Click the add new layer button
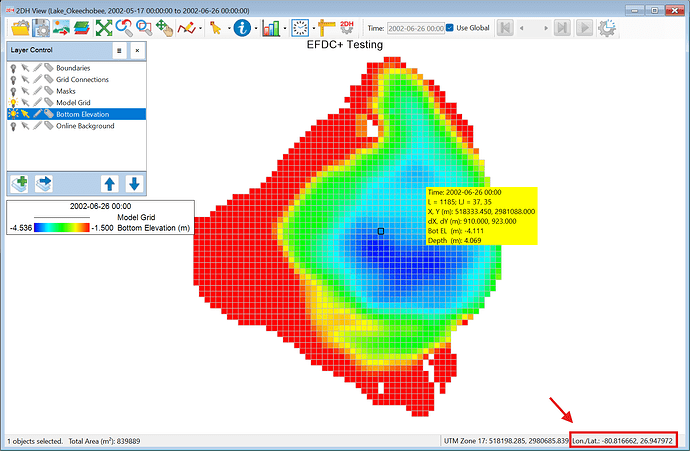The width and height of the screenshot is (690, 451). 19,183
